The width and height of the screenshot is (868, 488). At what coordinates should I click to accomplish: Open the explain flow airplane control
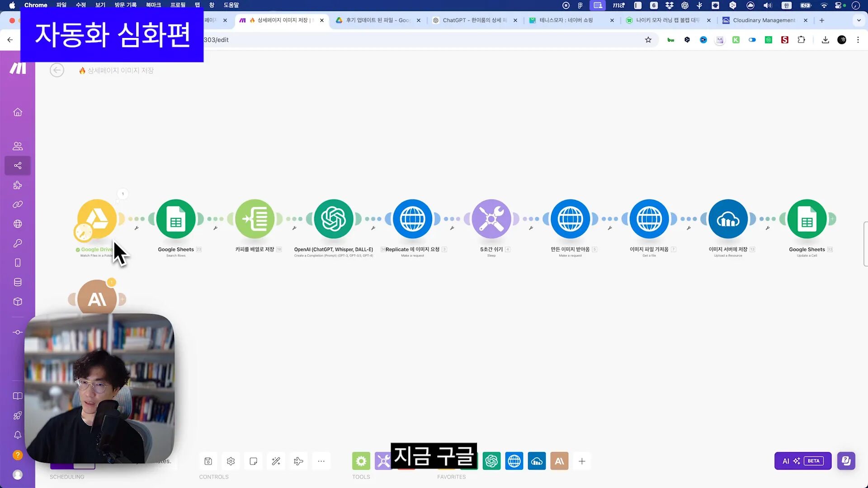298,461
